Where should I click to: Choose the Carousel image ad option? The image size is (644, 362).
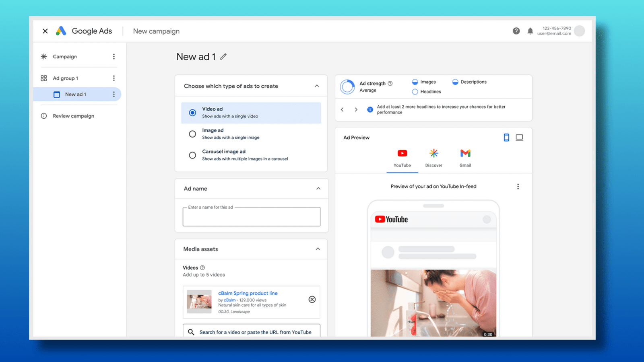(x=192, y=155)
